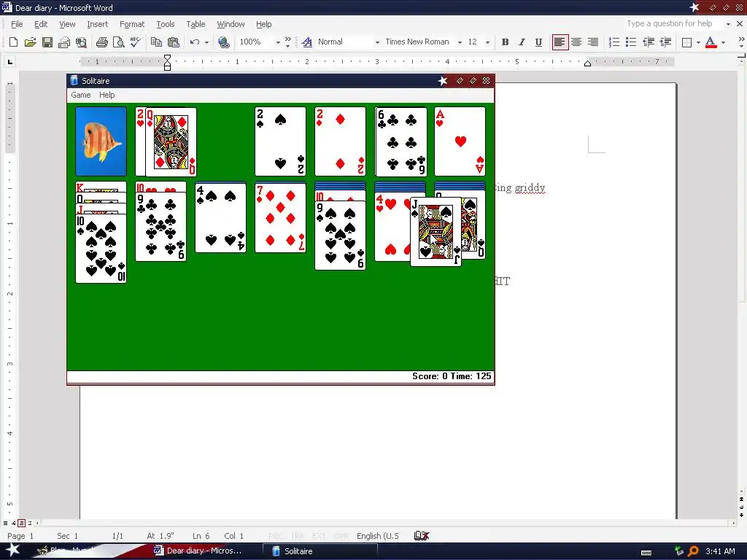
Task: Open the Zoom 100% dropdown
Action: pyautogui.click(x=278, y=42)
